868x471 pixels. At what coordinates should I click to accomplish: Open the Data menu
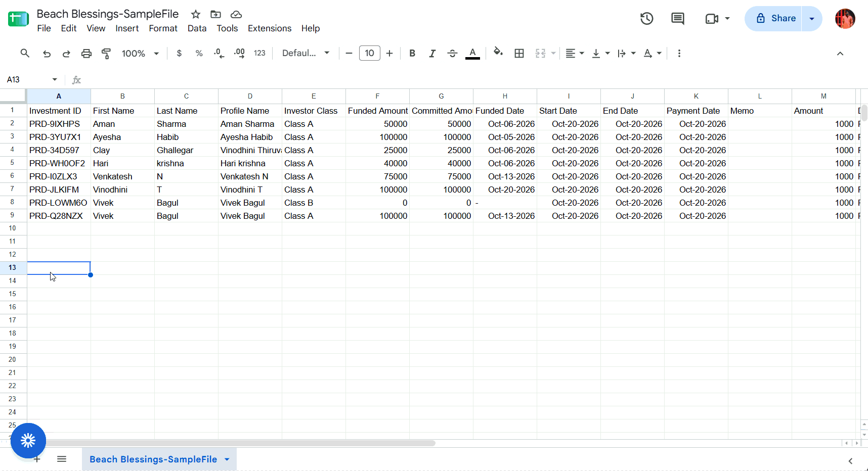[197, 28]
